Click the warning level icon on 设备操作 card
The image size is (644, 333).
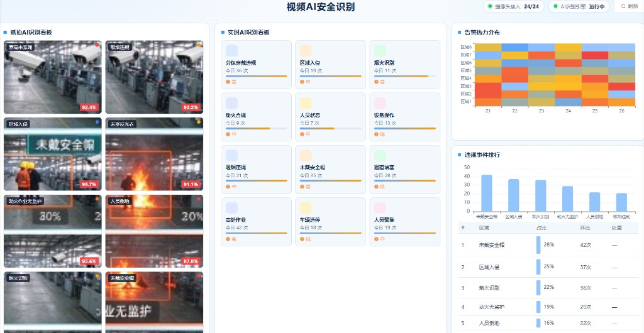(x=376, y=134)
